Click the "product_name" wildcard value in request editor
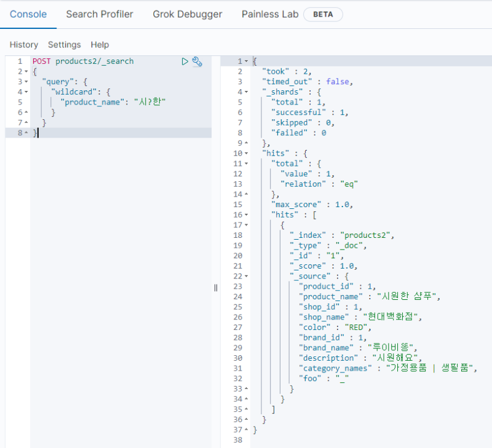The height and width of the screenshot is (448, 492). (x=151, y=102)
